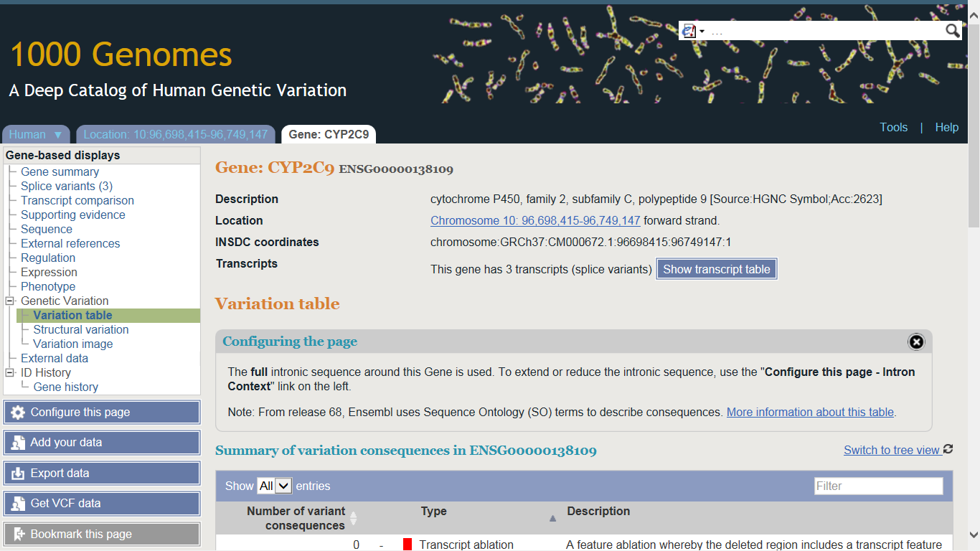Go to the Sequence display

coord(47,229)
